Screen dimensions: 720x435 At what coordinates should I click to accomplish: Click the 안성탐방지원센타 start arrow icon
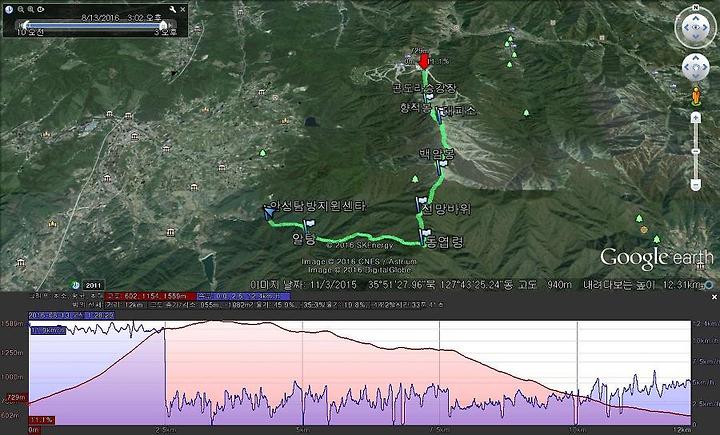click(269, 212)
